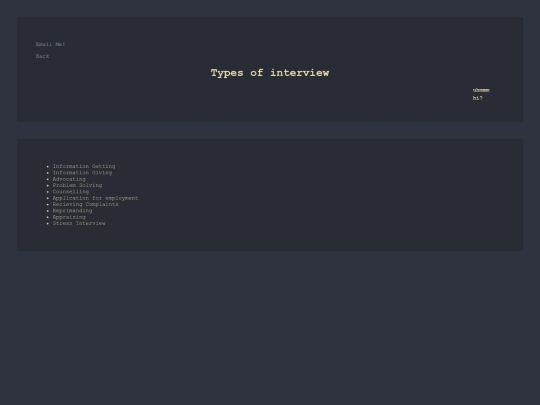The width and height of the screenshot is (540, 405).
Task: Select the Recieving Complaints item
Action: [x=85, y=204]
